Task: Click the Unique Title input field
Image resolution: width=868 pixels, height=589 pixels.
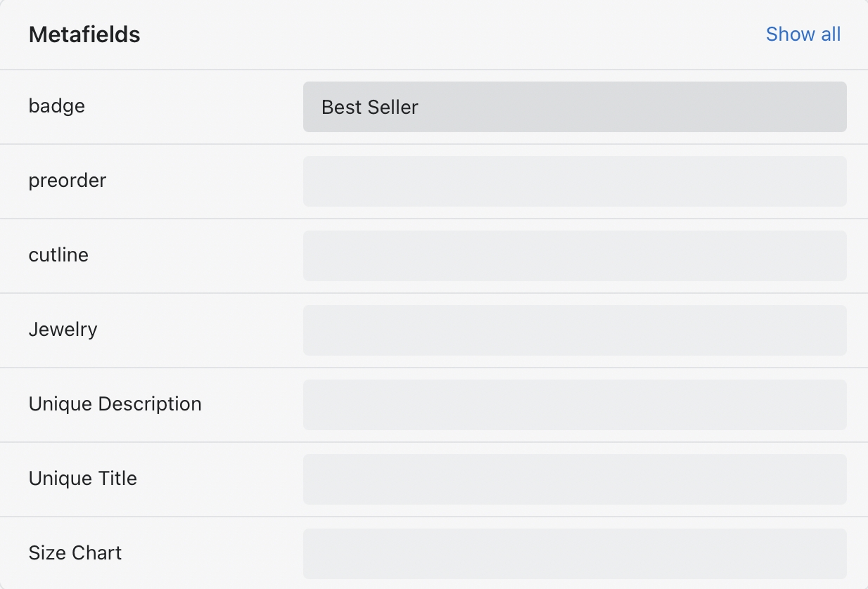Action: tap(574, 479)
